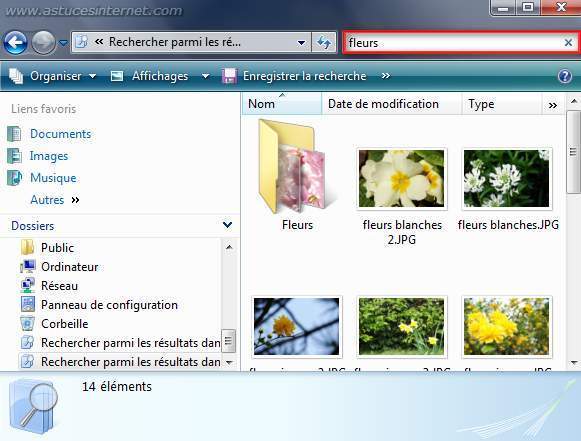Image resolution: width=581 pixels, height=441 pixels.
Task: Expand the address bar history dropdown
Action: point(302,43)
